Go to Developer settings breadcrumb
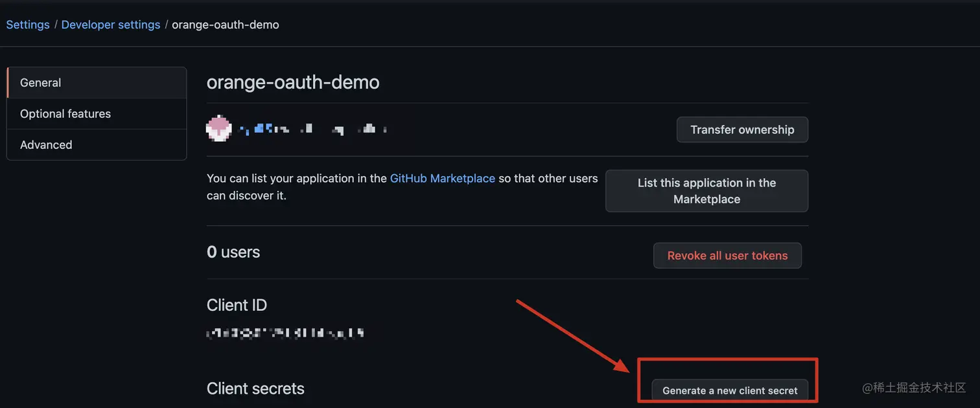The height and width of the screenshot is (408, 980). pos(111,25)
